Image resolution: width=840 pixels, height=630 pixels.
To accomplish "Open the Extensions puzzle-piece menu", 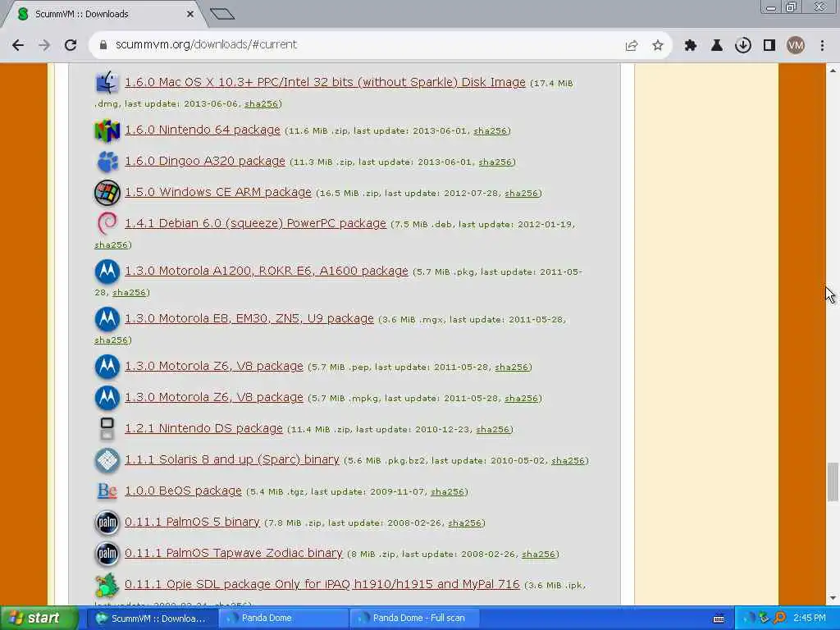I will pos(691,46).
